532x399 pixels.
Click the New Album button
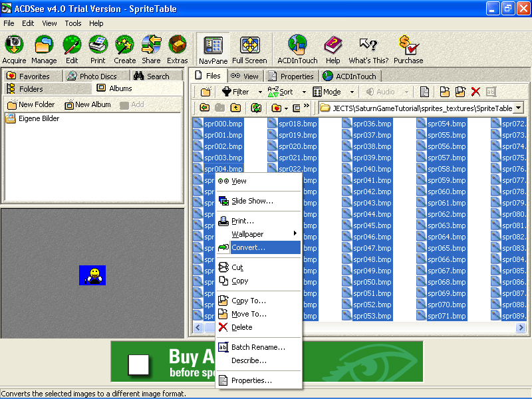pos(87,104)
